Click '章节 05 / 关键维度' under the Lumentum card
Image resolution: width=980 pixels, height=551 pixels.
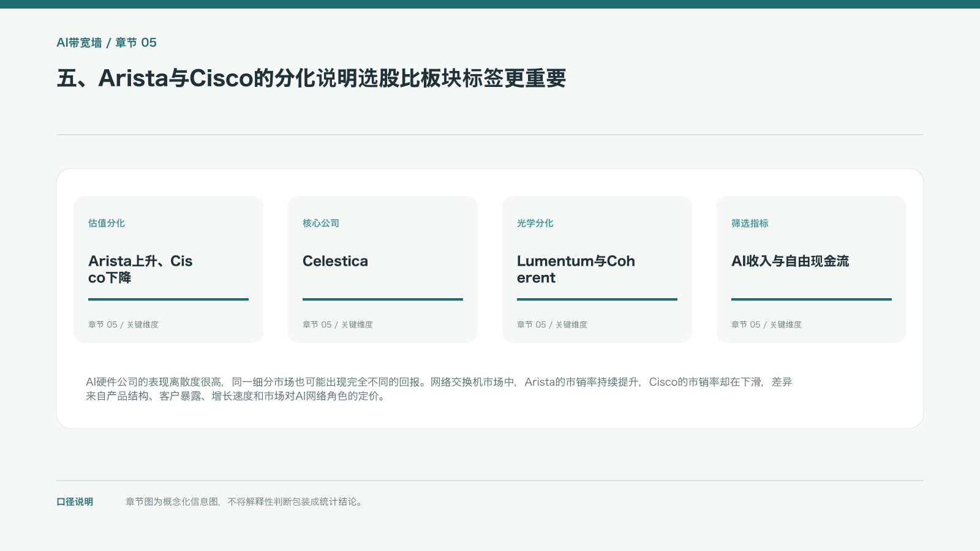pyautogui.click(x=552, y=324)
